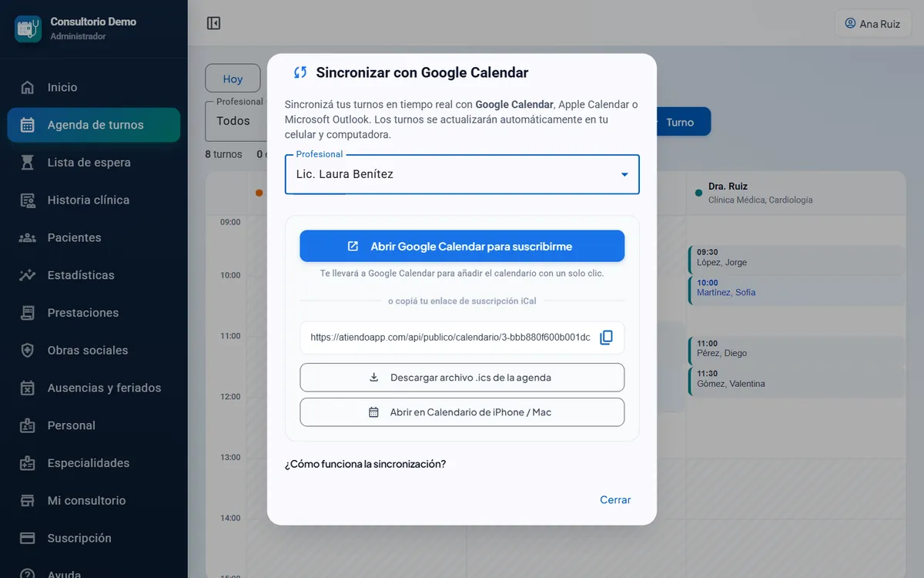The width and height of the screenshot is (924, 578).
Task: Click the Personal badge icon
Action: click(x=28, y=425)
